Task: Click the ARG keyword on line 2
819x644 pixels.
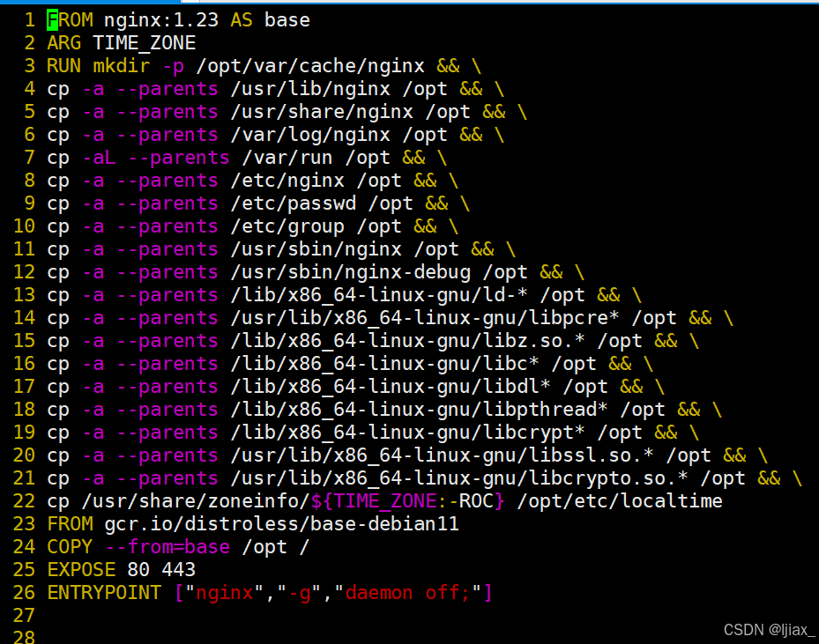Action: pyautogui.click(x=64, y=43)
